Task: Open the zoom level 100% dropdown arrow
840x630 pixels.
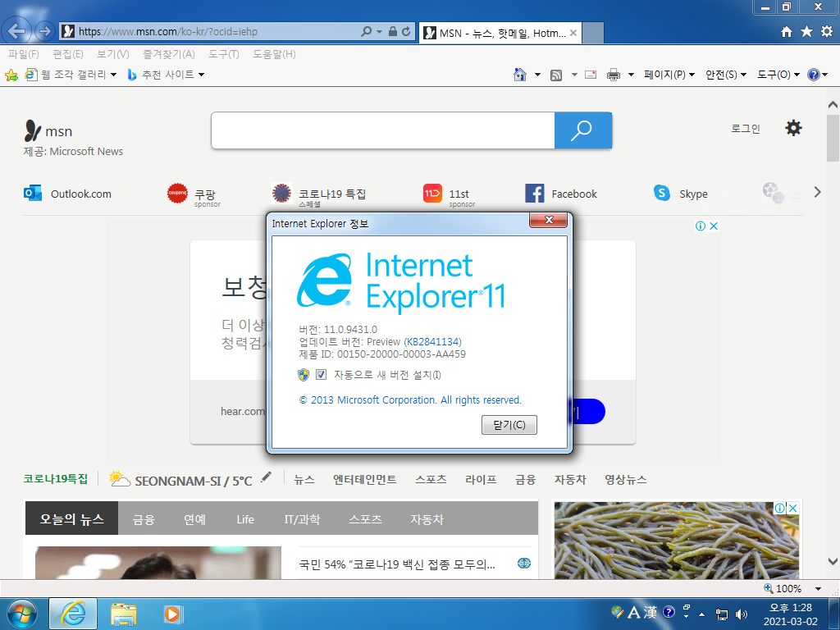Action: coord(818,589)
